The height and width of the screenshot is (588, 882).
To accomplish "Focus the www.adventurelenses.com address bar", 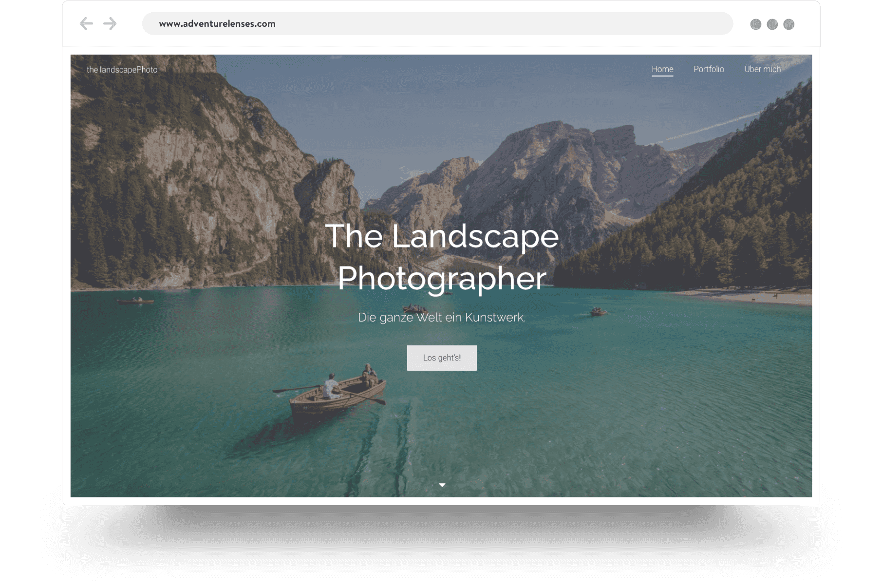I will point(437,24).
